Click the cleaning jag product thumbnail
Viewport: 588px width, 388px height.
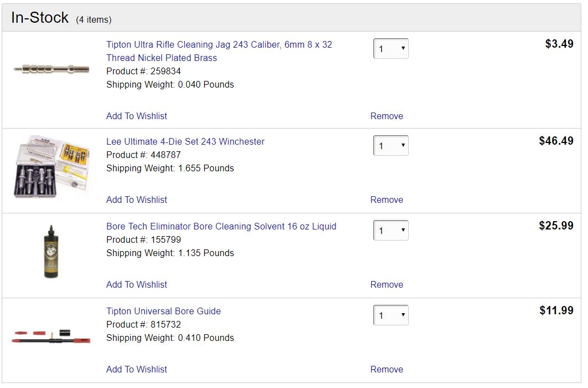point(52,69)
